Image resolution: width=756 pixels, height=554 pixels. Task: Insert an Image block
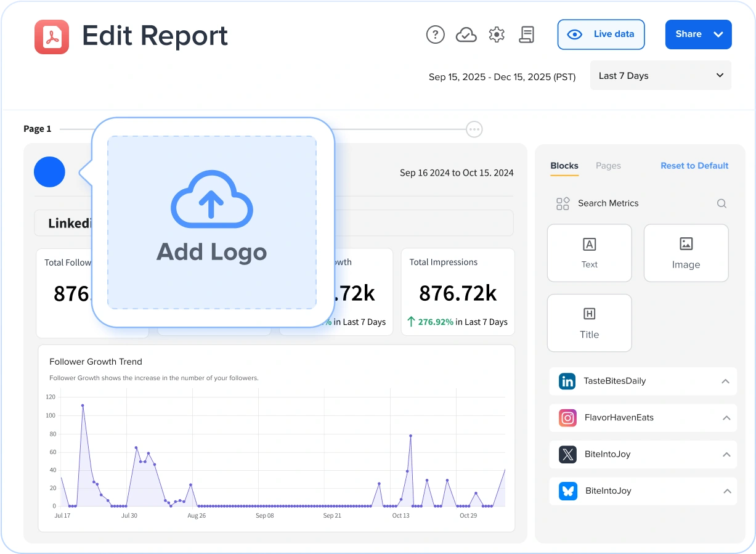point(686,253)
